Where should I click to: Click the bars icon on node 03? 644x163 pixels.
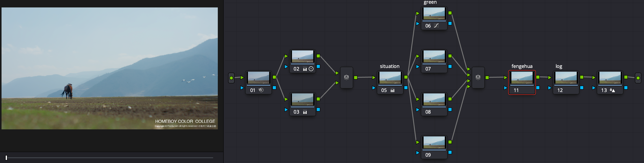click(x=305, y=112)
